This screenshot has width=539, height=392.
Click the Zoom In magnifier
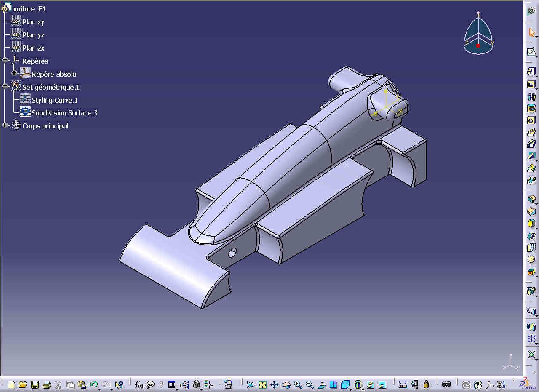pyautogui.click(x=298, y=384)
